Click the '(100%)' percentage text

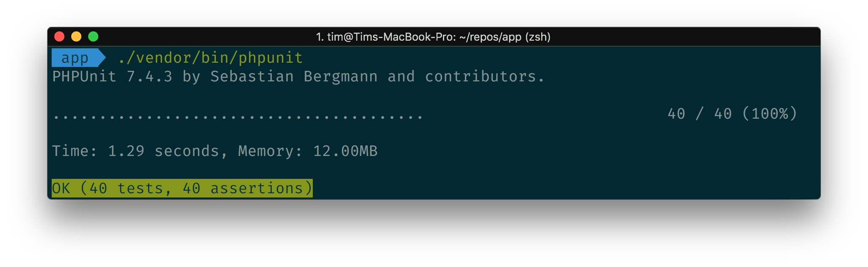pos(770,114)
